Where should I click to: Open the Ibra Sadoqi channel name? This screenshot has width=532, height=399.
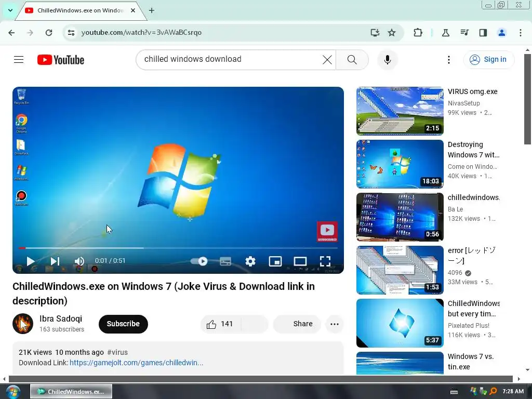tap(61, 318)
